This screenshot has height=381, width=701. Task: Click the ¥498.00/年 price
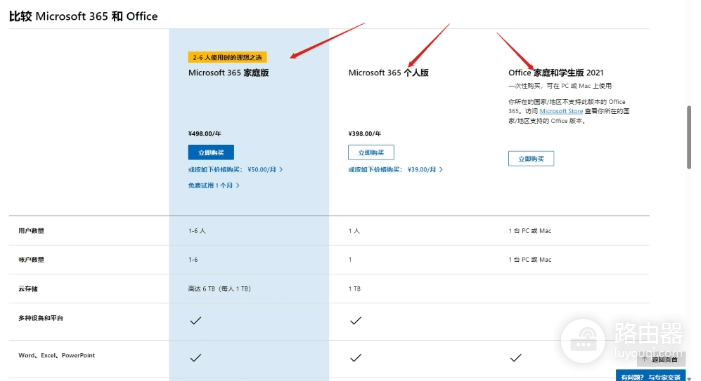click(205, 134)
